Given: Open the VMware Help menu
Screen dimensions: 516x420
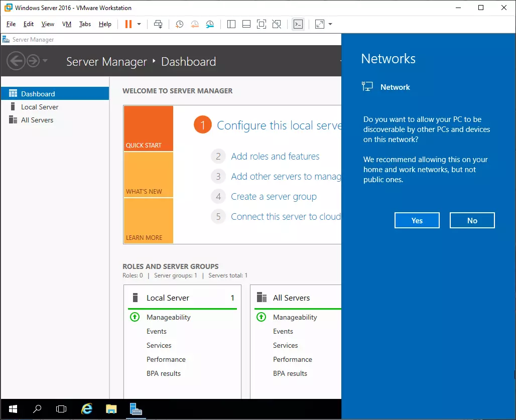Looking at the screenshot, I should tap(105, 24).
